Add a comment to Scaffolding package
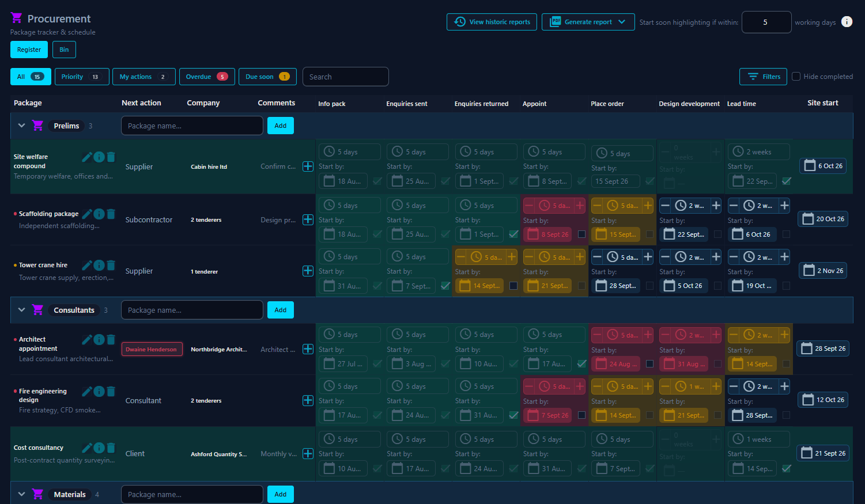 308,219
